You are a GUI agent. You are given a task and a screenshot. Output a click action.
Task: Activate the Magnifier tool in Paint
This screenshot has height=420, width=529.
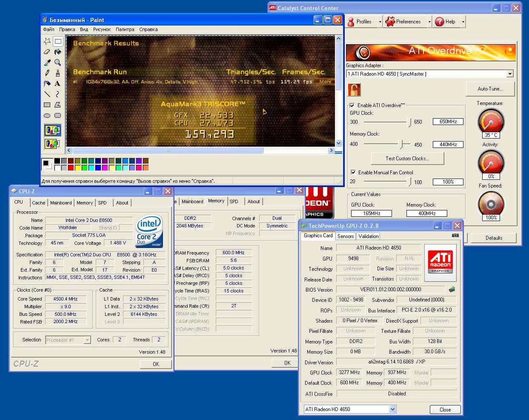[x=58, y=62]
